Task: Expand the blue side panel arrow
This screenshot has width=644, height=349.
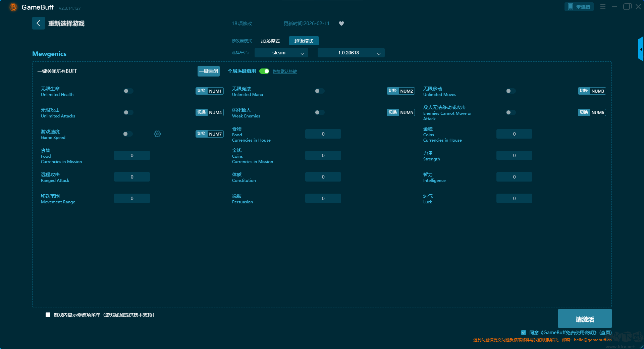Action: [641, 49]
